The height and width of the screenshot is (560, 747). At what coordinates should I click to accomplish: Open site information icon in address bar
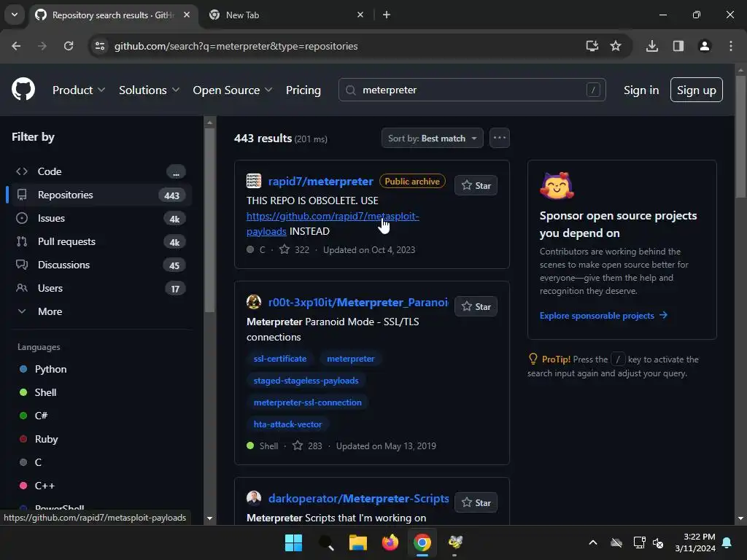pyautogui.click(x=100, y=46)
